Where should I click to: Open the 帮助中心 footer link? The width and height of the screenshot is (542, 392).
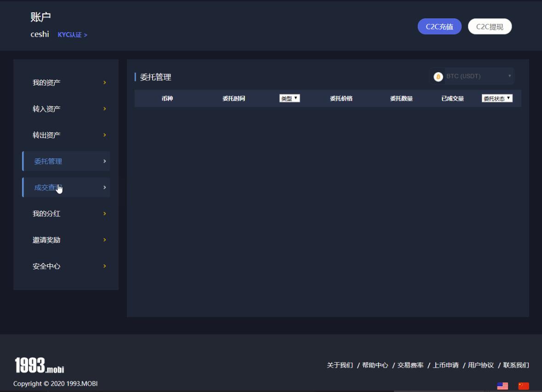click(375, 365)
